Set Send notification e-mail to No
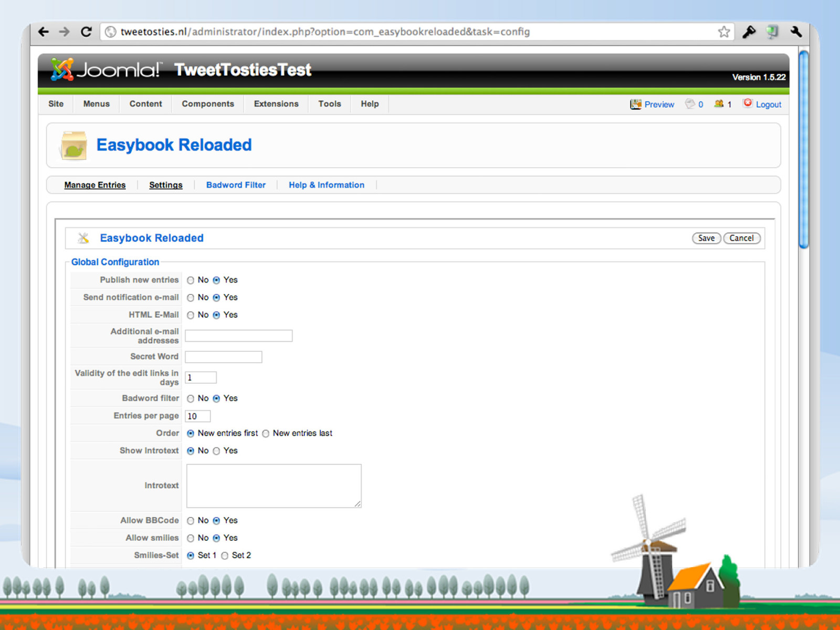The width and height of the screenshot is (840, 630). (191, 298)
